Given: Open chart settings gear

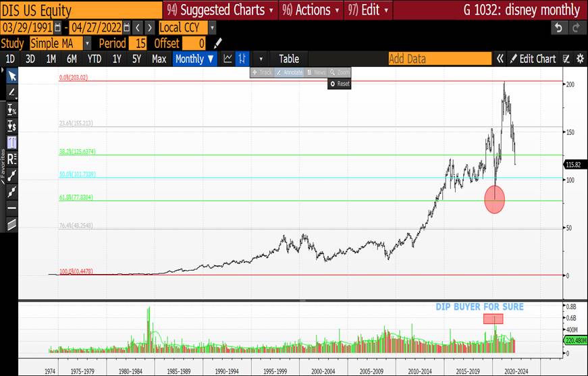Looking at the screenshot, I should pos(580,59).
